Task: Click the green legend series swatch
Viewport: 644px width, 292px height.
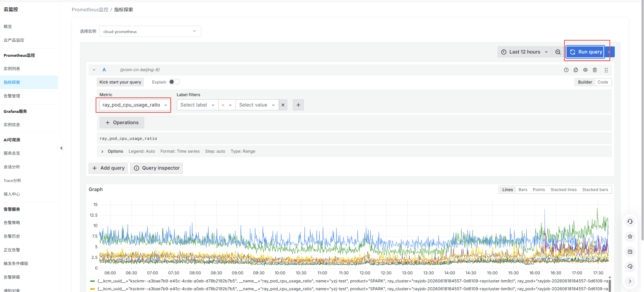Action: [x=93, y=281]
